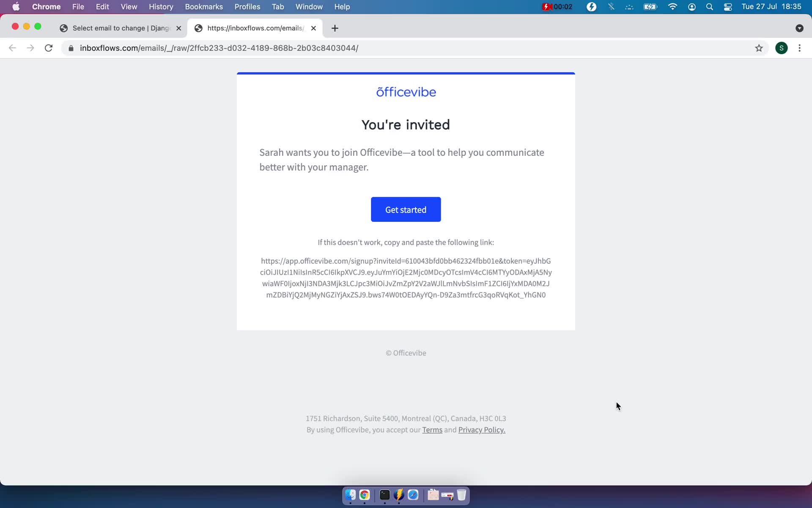Click the Officevibe logo at top
The height and width of the screenshot is (508, 812).
coord(406,92)
